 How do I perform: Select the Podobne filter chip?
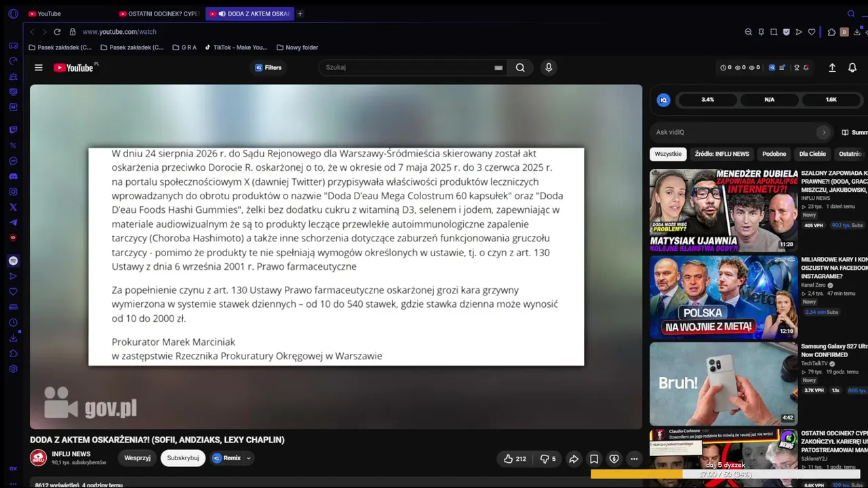pyautogui.click(x=774, y=154)
